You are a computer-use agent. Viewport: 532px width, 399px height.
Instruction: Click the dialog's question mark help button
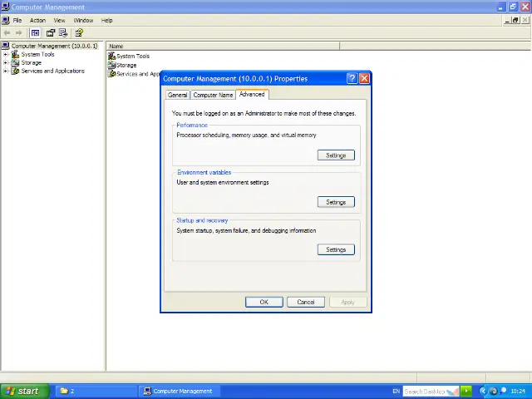[x=352, y=78]
